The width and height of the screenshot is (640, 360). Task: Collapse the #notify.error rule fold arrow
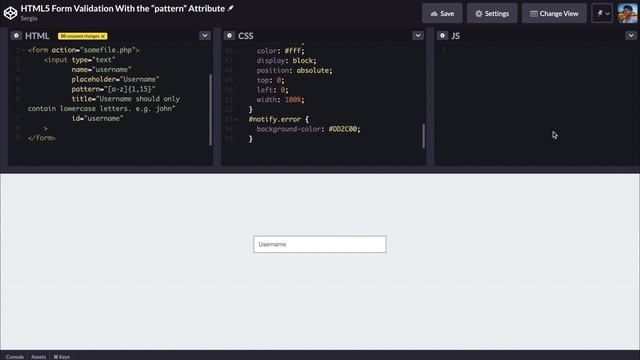tap(236, 119)
